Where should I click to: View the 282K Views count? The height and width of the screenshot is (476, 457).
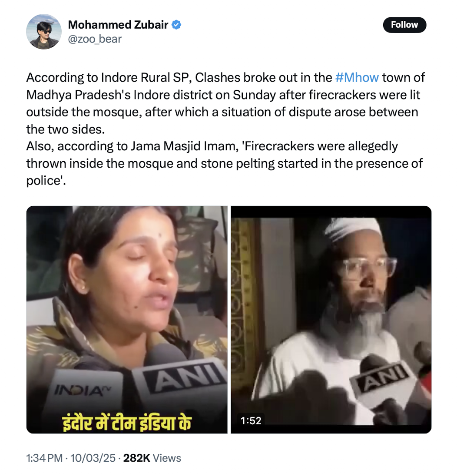pyautogui.click(x=152, y=458)
